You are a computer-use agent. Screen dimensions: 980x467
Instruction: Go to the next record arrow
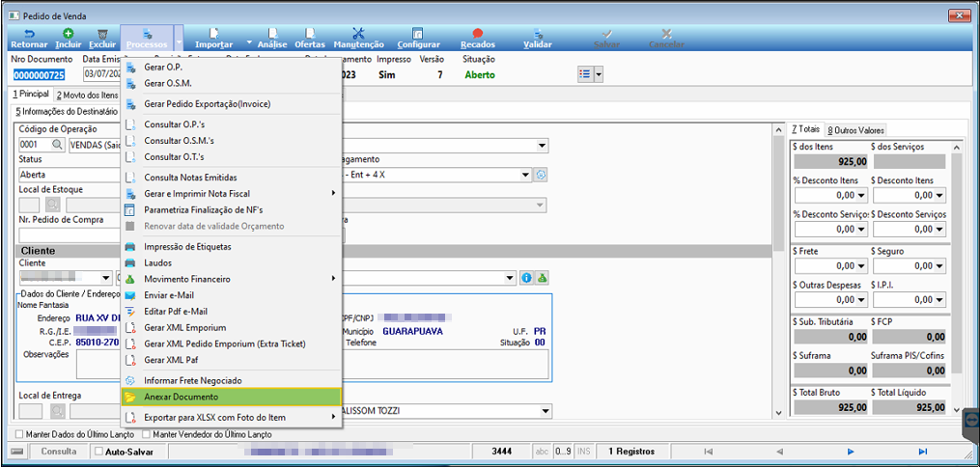pyautogui.click(x=851, y=452)
